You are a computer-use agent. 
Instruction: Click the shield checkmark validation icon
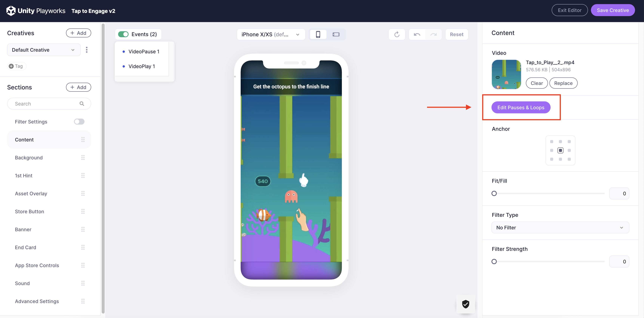[465, 304]
